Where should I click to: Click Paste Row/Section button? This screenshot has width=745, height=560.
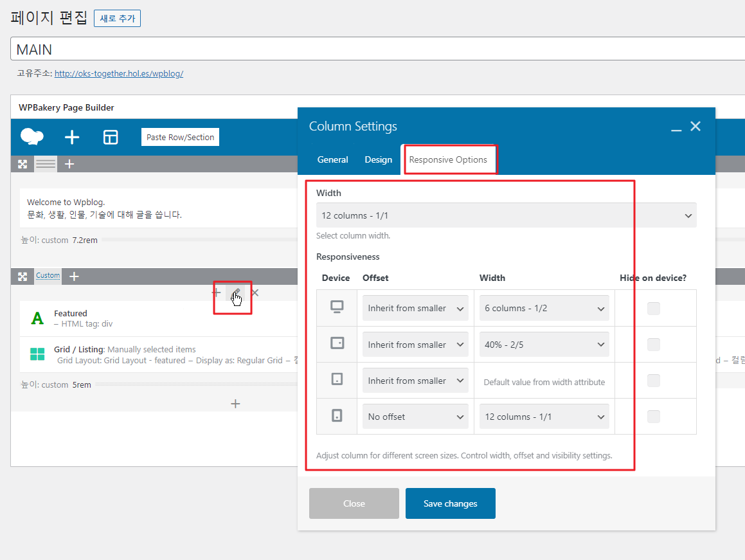(x=180, y=137)
